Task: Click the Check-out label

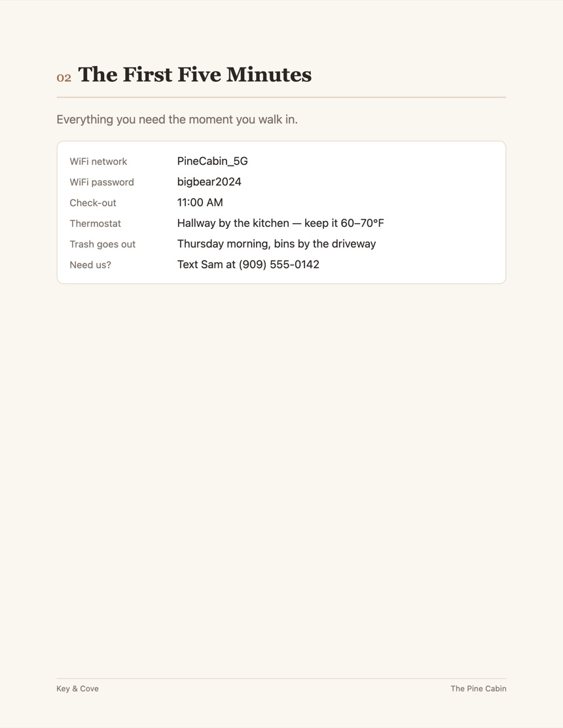Action: [93, 203]
